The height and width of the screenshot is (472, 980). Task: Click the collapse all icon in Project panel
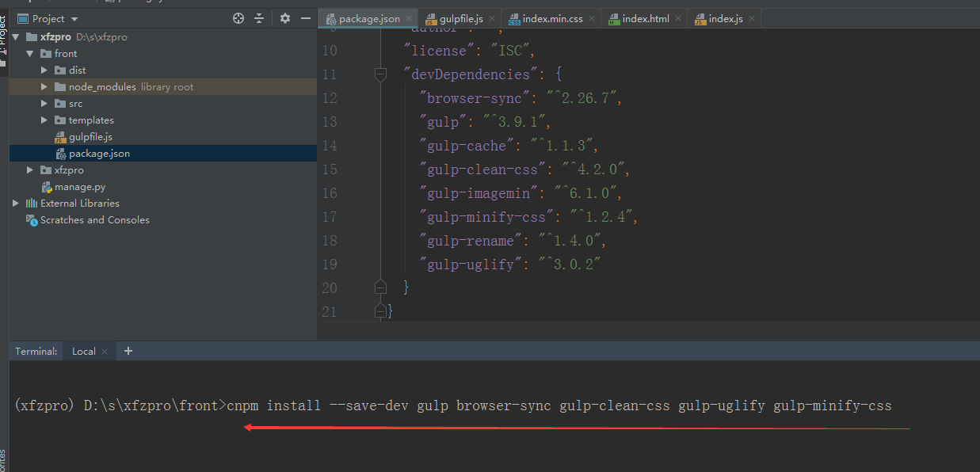coord(259,18)
